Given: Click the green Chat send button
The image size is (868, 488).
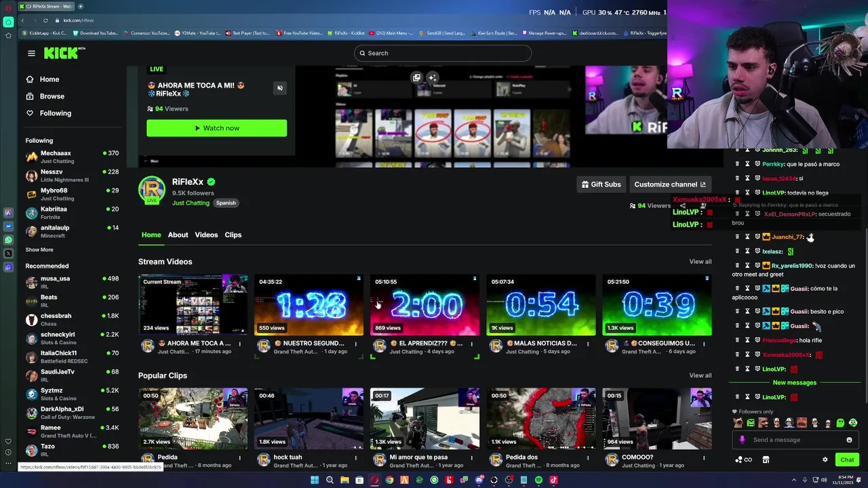Looking at the screenshot, I should (847, 460).
